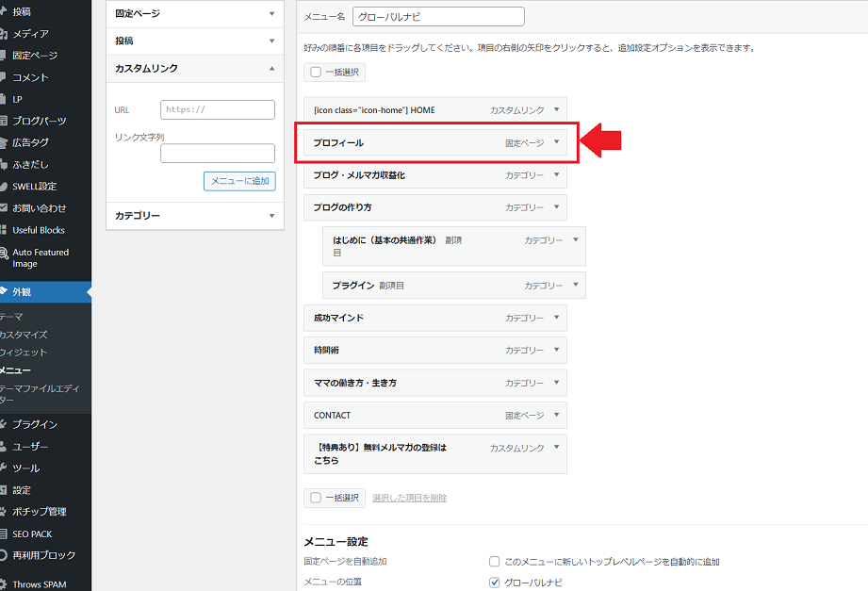This screenshot has height=591, width=868.
Task: Open ポチップ管理 via its sidebar icon
Action: (4, 512)
